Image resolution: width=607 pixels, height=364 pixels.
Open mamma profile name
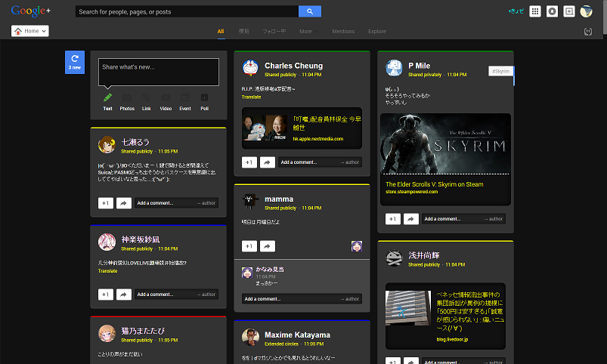tap(279, 199)
